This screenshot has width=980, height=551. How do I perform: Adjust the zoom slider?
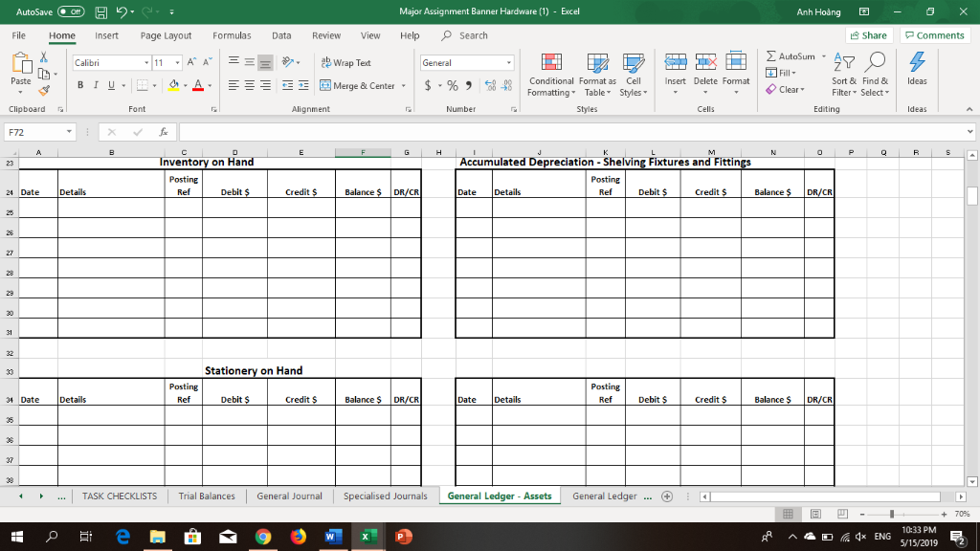[892, 514]
